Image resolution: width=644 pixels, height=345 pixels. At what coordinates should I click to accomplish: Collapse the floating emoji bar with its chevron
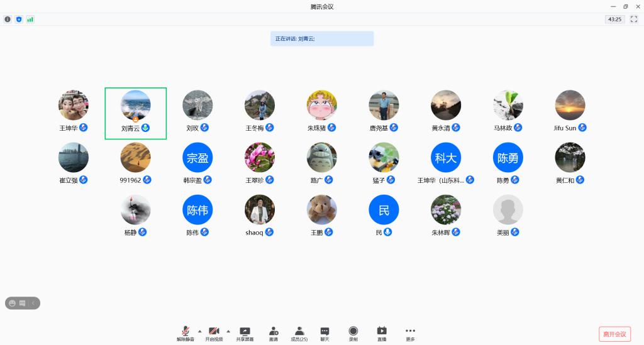[33, 303]
